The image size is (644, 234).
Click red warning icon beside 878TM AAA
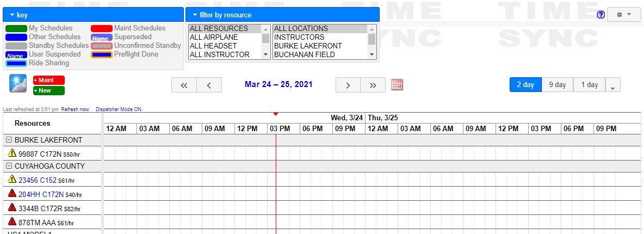pyautogui.click(x=12, y=222)
